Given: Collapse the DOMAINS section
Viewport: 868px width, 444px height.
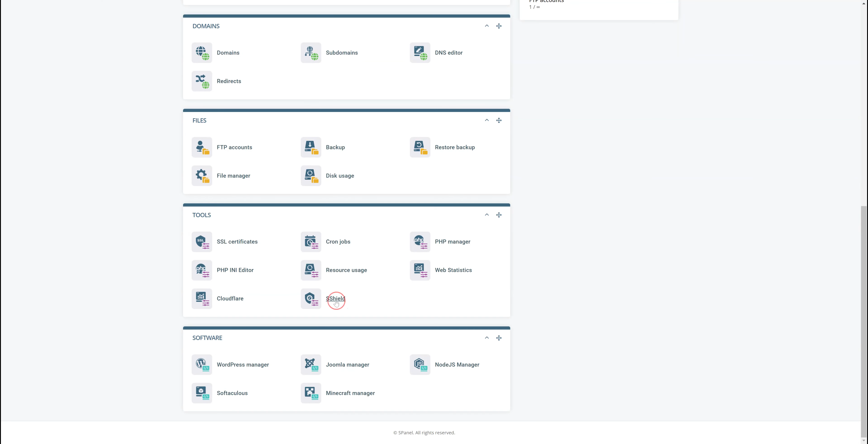Looking at the screenshot, I should (x=486, y=26).
